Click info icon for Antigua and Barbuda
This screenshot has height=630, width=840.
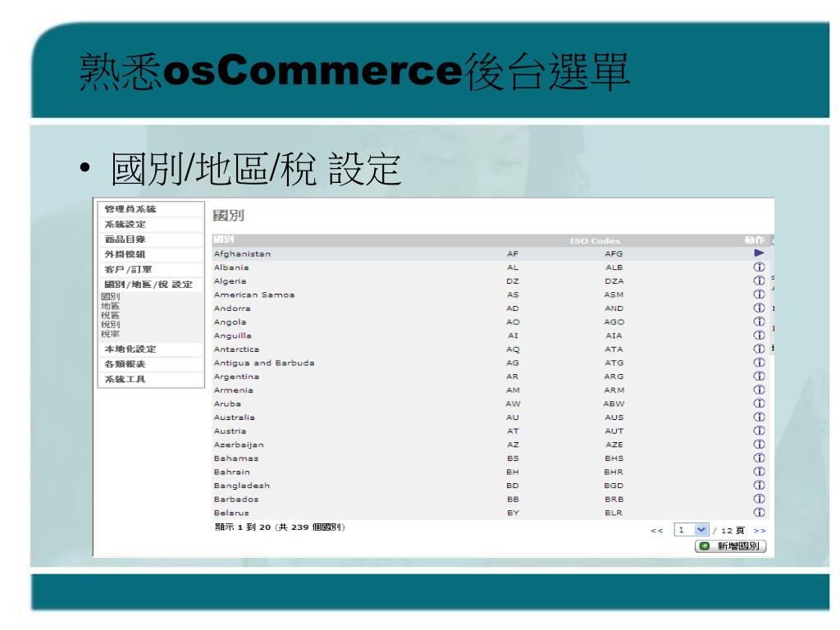[759, 363]
